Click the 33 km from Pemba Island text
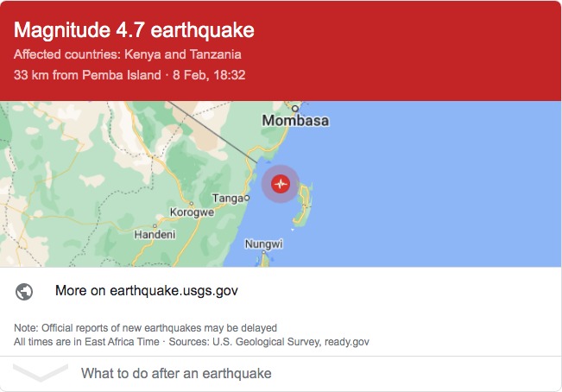Screen dimensions: 562x392 [x=87, y=75]
